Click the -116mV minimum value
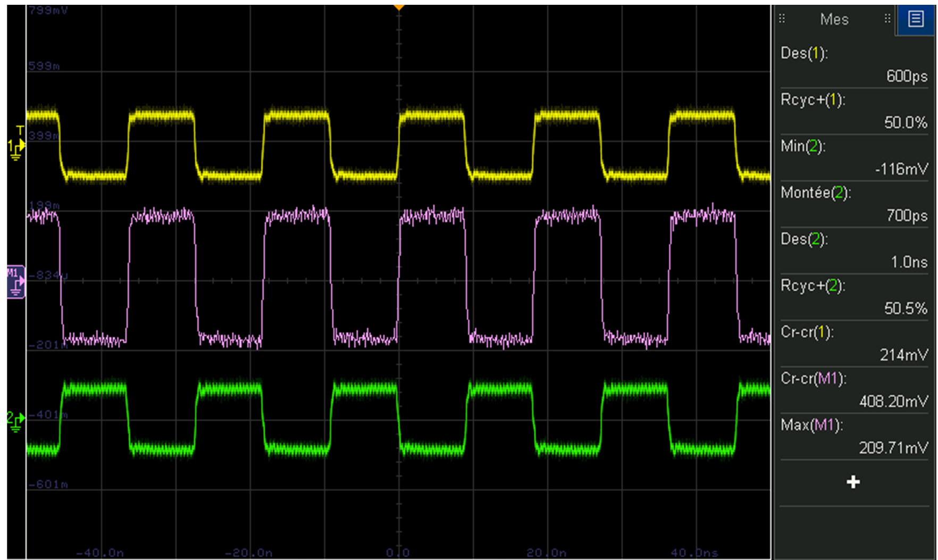 pos(901,169)
